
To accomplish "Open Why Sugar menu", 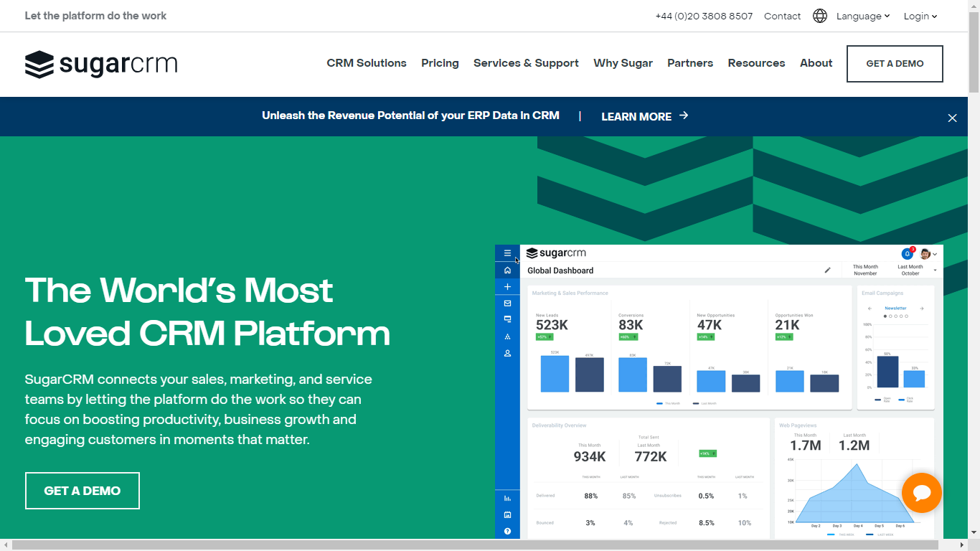I will coord(623,63).
